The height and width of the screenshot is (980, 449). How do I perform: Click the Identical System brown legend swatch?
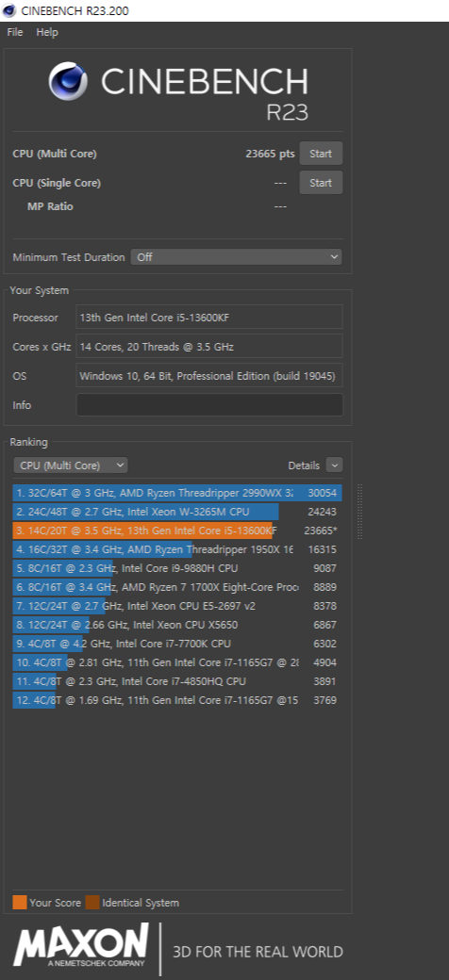[x=91, y=903]
